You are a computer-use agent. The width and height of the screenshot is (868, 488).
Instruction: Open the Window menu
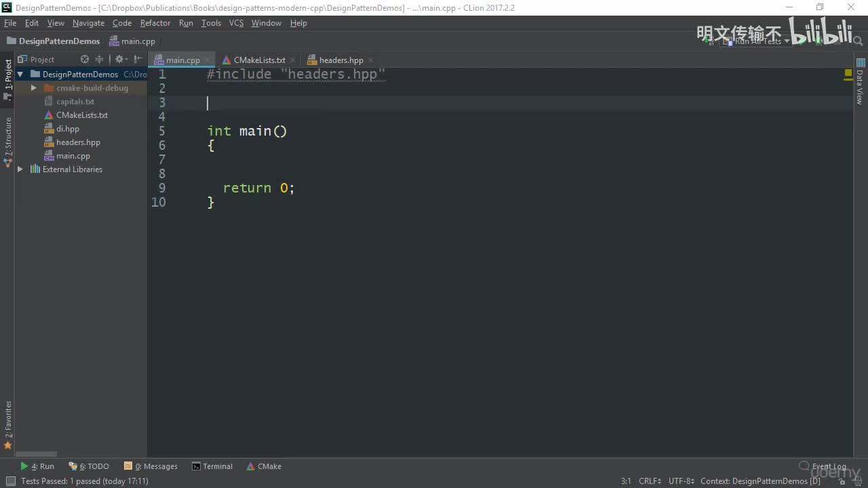[267, 23]
